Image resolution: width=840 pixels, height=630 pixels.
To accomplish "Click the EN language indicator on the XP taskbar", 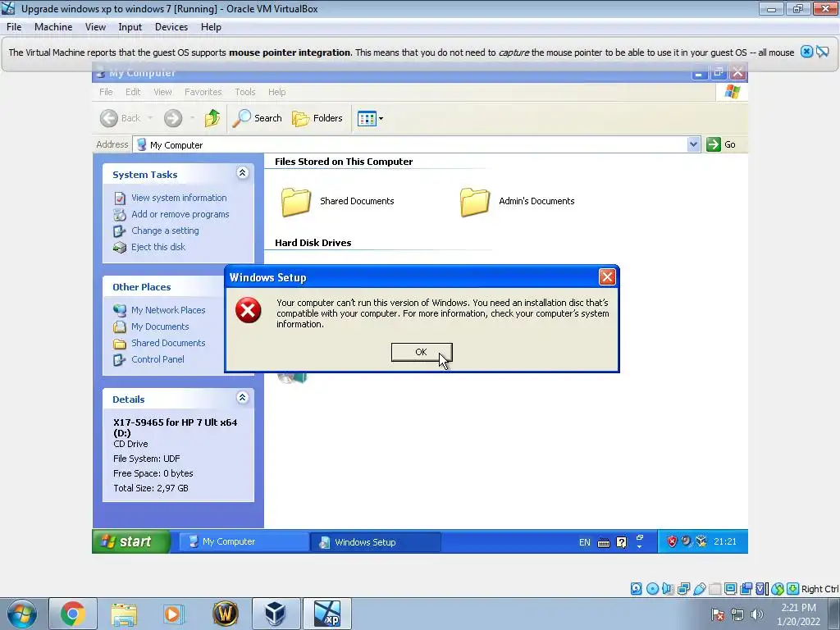I will pos(584,542).
